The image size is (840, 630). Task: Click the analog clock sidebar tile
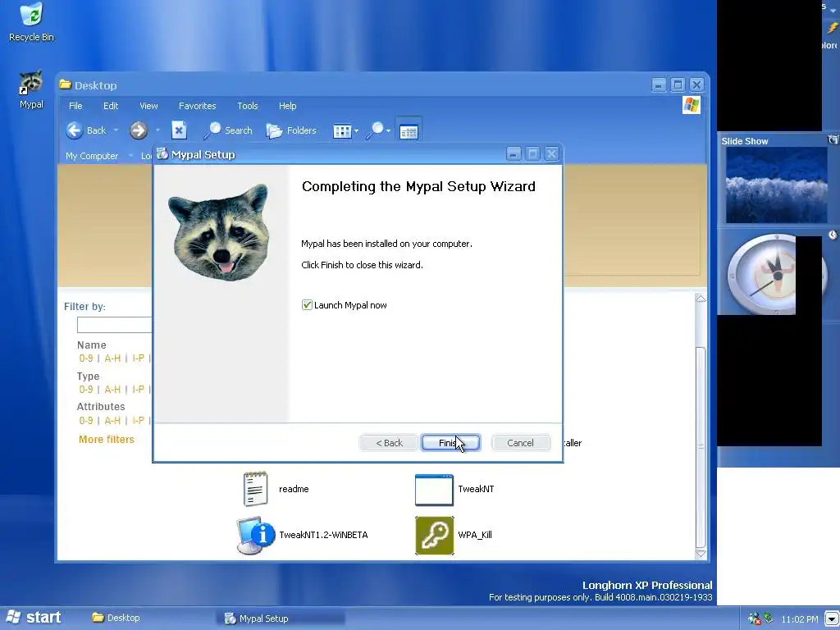[x=776, y=273]
